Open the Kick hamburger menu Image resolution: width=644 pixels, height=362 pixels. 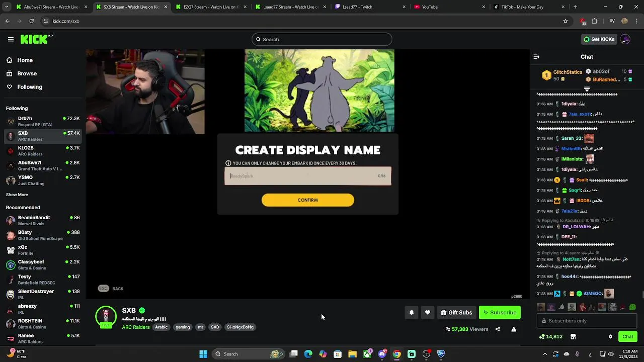(x=11, y=39)
